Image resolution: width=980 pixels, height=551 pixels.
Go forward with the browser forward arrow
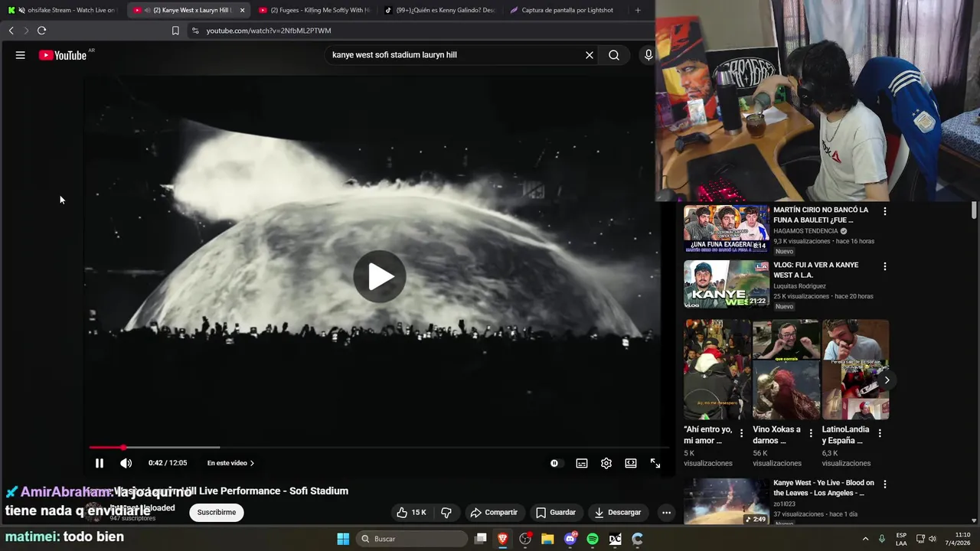click(25, 31)
